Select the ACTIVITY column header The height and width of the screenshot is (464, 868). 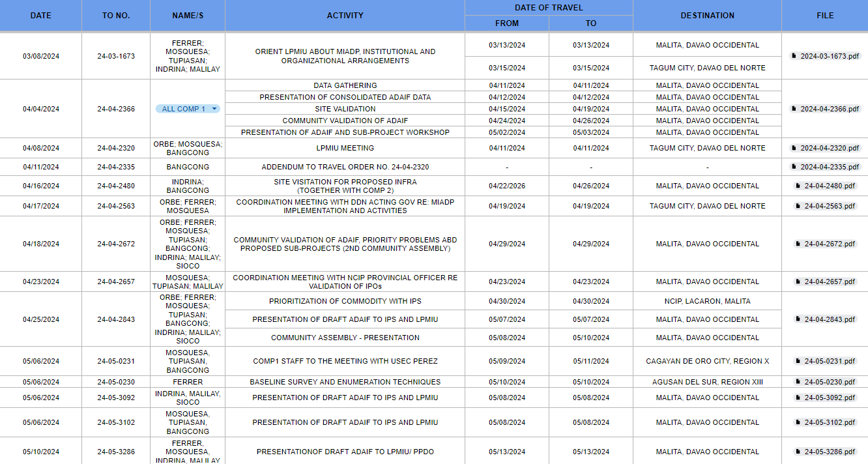(345, 15)
